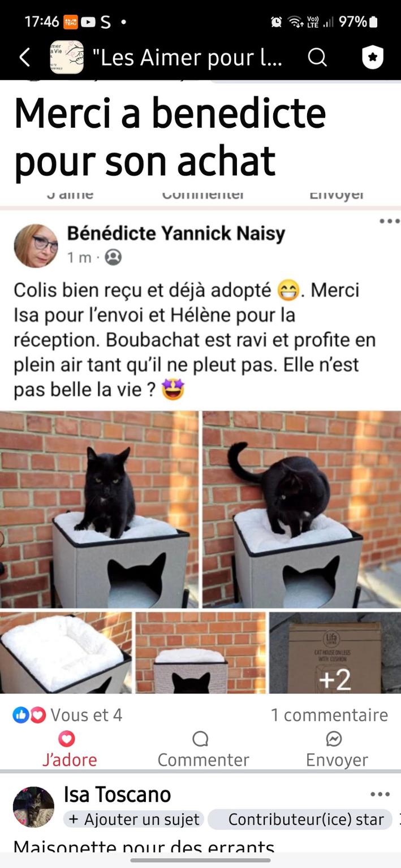Toggle the J'adore reaction on the post

[x=69, y=749]
